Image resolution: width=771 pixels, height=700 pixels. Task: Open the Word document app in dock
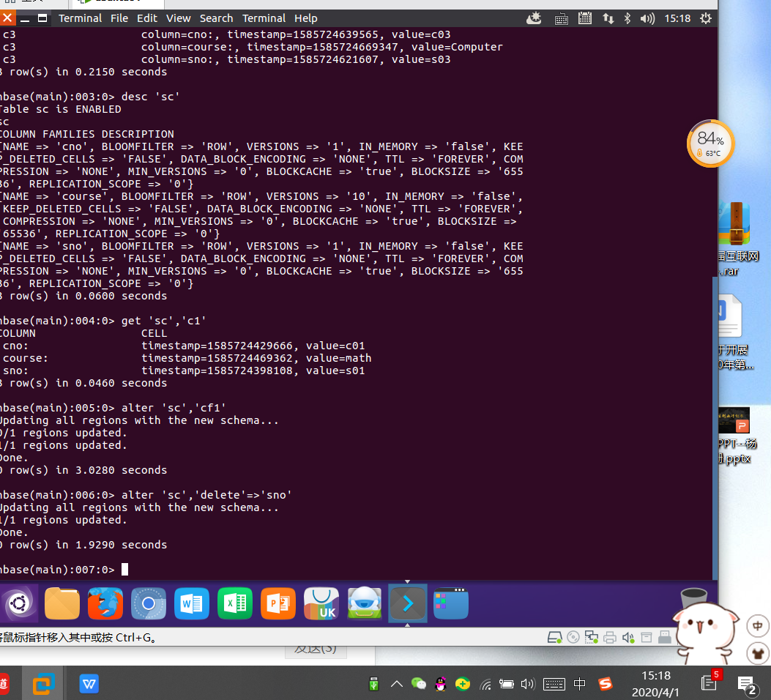point(192,603)
